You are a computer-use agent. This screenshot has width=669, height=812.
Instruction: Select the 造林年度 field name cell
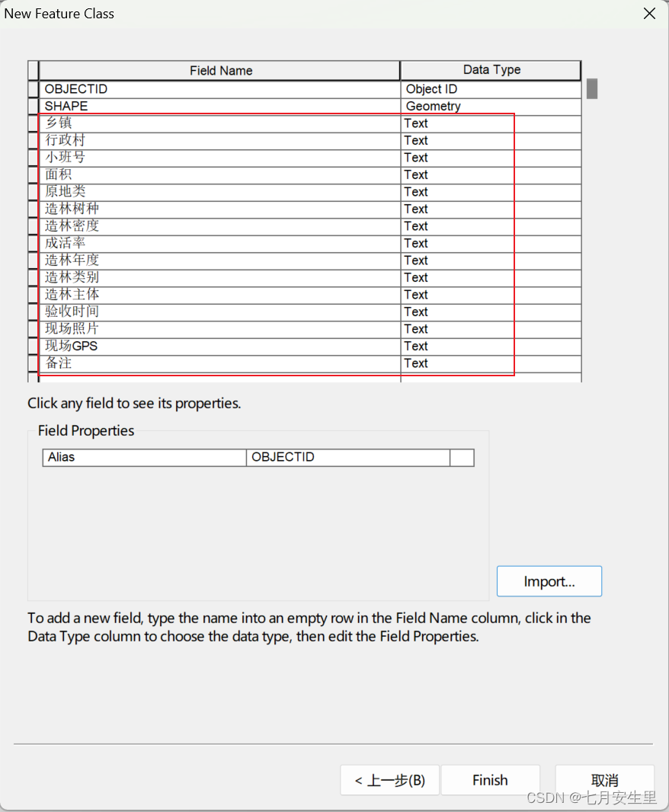(x=219, y=260)
